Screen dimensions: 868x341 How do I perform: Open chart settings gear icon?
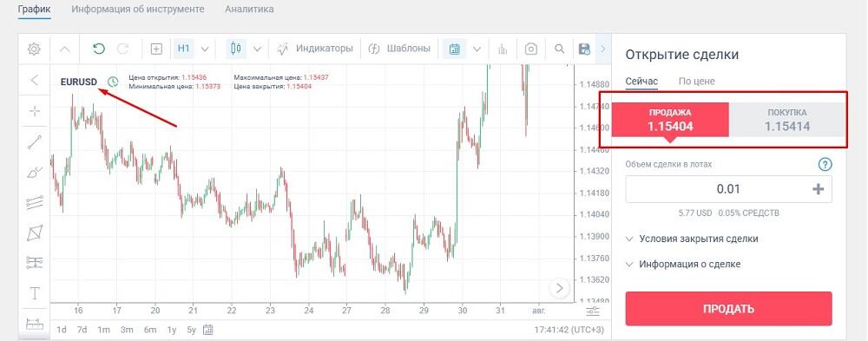pyautogui.click(x=34, y=49)
